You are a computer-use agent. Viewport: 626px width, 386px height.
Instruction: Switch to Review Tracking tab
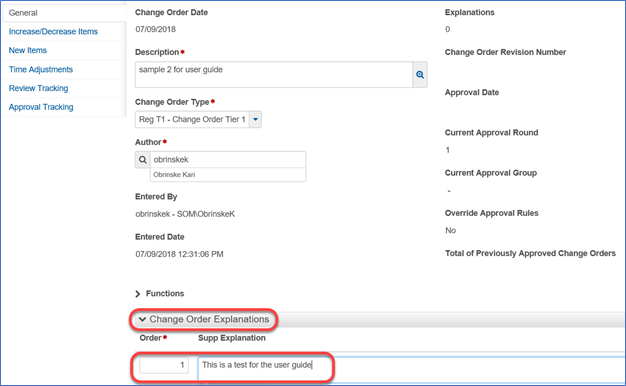38,88
